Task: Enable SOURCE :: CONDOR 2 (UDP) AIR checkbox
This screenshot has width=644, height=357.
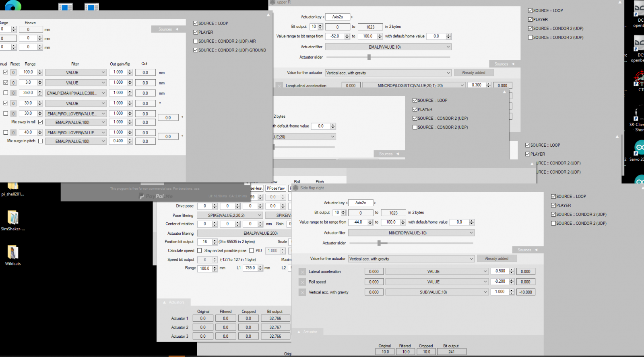Action: (x=196, y=41)
